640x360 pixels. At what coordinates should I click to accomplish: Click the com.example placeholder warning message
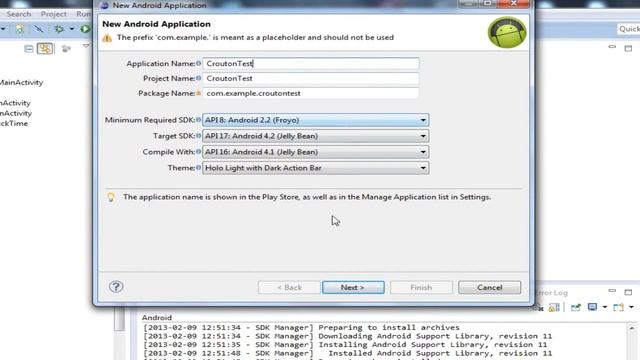click(255, 38)
